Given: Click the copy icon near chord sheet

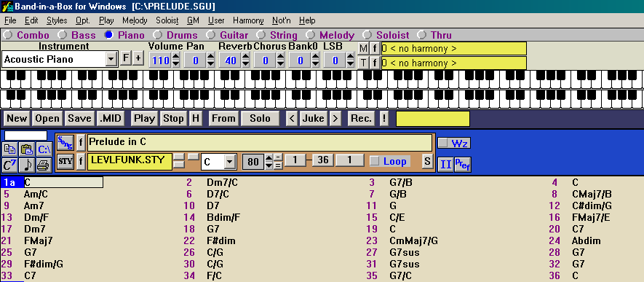Looking at the screenshot, I should (x=9, y=149).
